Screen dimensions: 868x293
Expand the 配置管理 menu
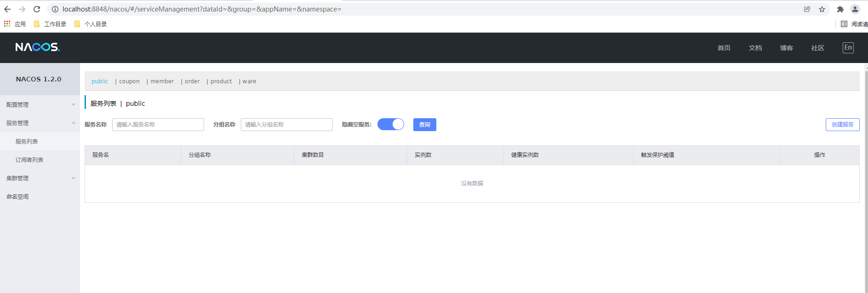[40, 104]
